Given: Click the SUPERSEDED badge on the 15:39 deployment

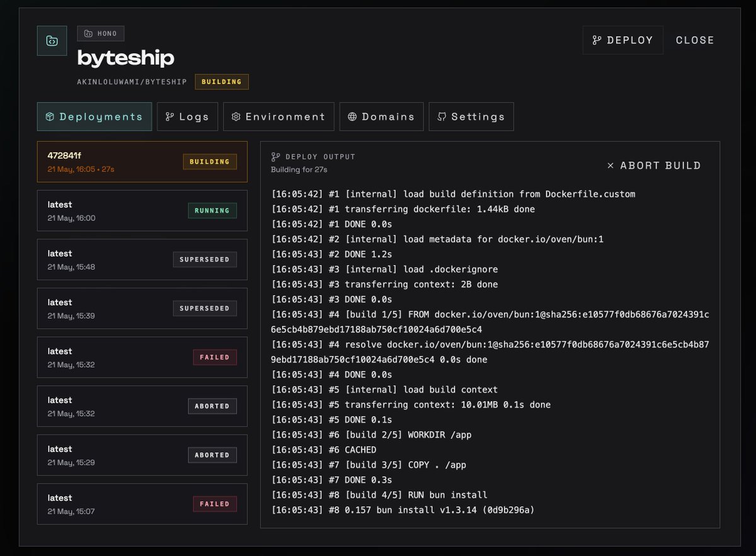Looking at the screenshot, I should [x=205, y=309].
